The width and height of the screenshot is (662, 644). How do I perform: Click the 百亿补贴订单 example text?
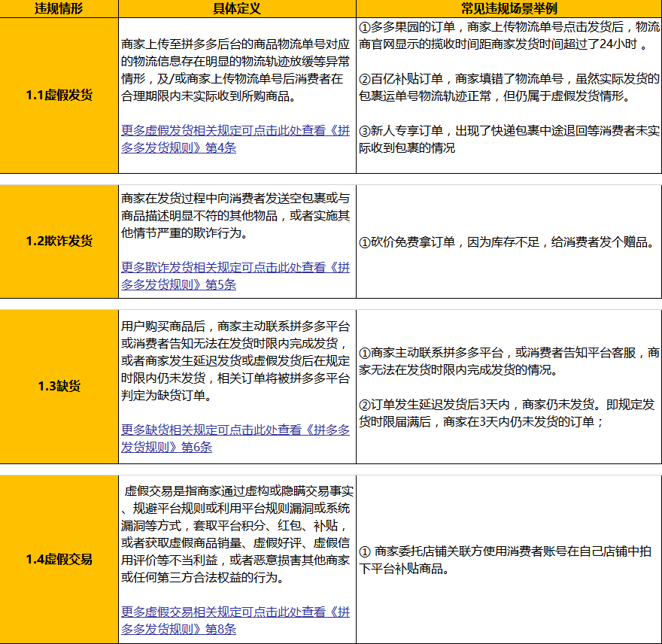[509, 87]
